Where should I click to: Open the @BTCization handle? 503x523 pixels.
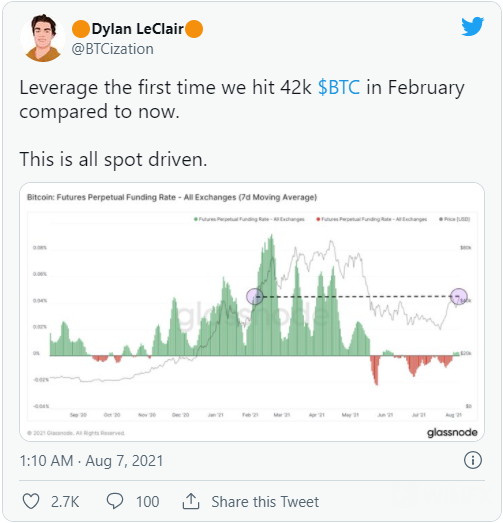coord(113,49)
